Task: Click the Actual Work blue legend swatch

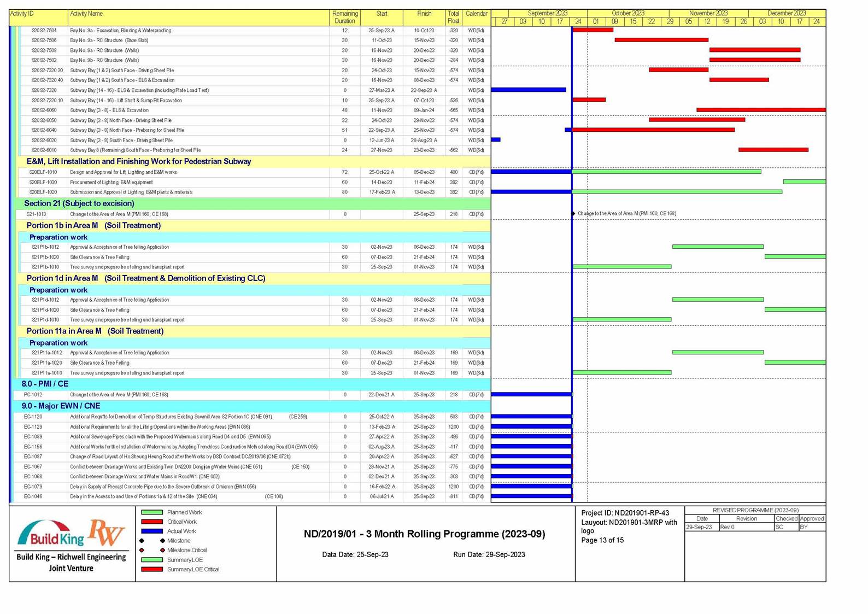Action: [x=152, y=531]
